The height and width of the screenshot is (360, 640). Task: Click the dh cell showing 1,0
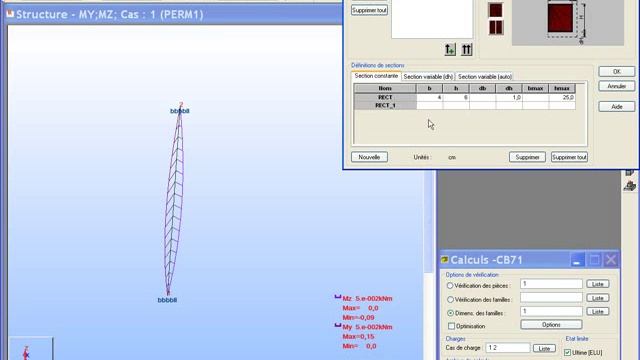click(509, 97)
